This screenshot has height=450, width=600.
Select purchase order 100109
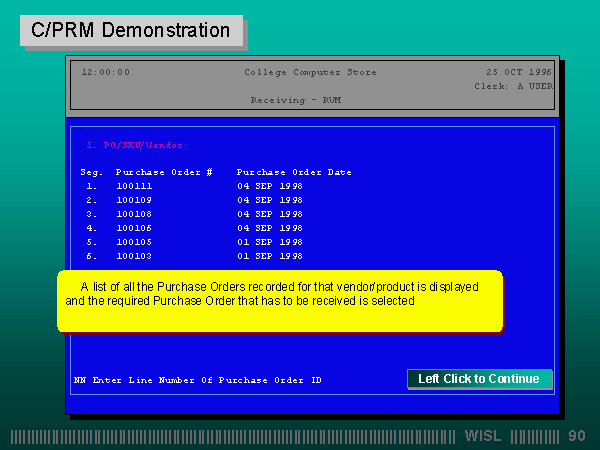click(x=134, y=200)
